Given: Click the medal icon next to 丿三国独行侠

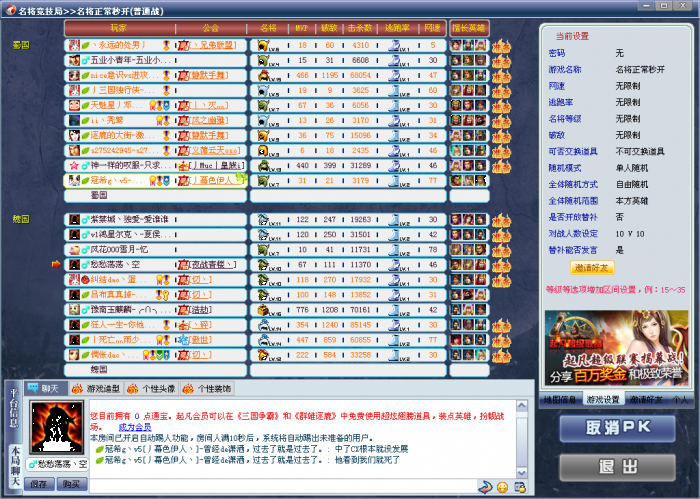Looking at the screenshot, I should pyautogui.click(x=166, y=91).
